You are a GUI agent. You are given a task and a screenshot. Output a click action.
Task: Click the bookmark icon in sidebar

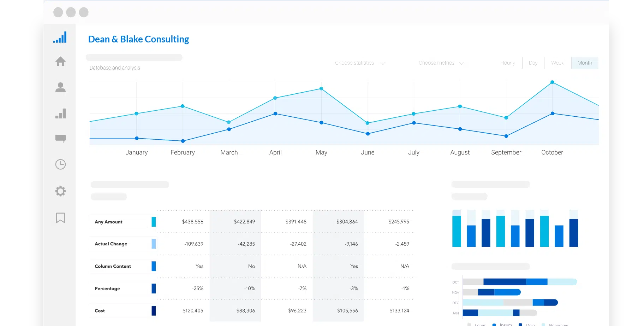coord(60,218)
